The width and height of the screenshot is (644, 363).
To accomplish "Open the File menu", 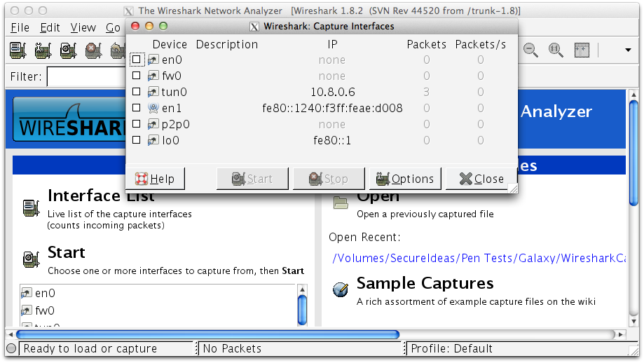I will [x=20, y=27].
